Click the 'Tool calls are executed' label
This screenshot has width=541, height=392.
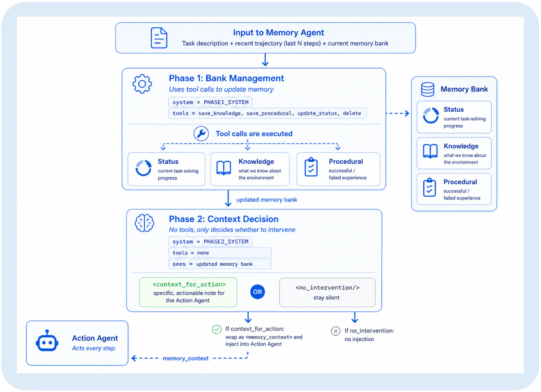tap(254, 134)
